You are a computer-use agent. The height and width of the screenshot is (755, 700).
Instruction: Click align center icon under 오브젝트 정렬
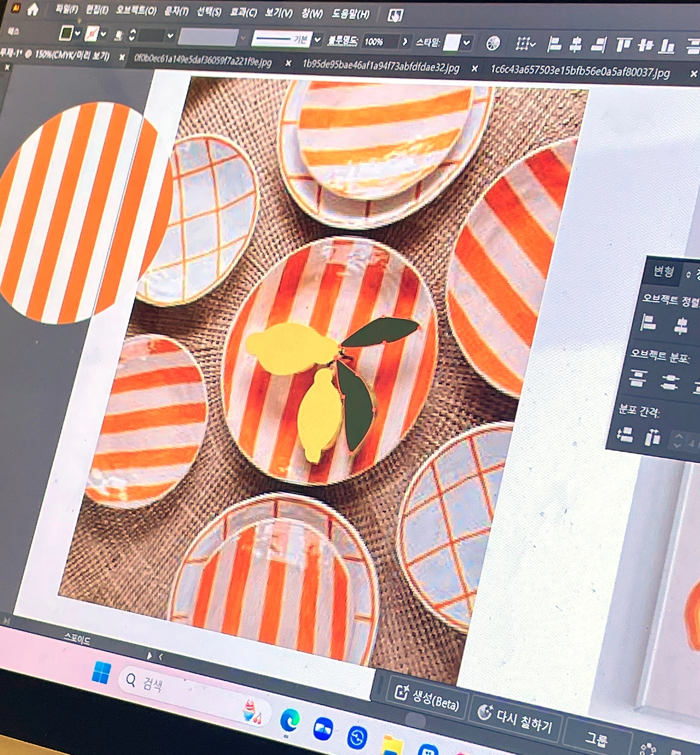680,326
